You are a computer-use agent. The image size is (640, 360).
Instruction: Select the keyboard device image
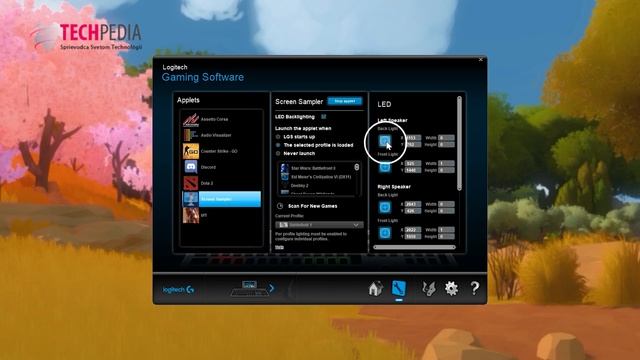coord(249,289)
